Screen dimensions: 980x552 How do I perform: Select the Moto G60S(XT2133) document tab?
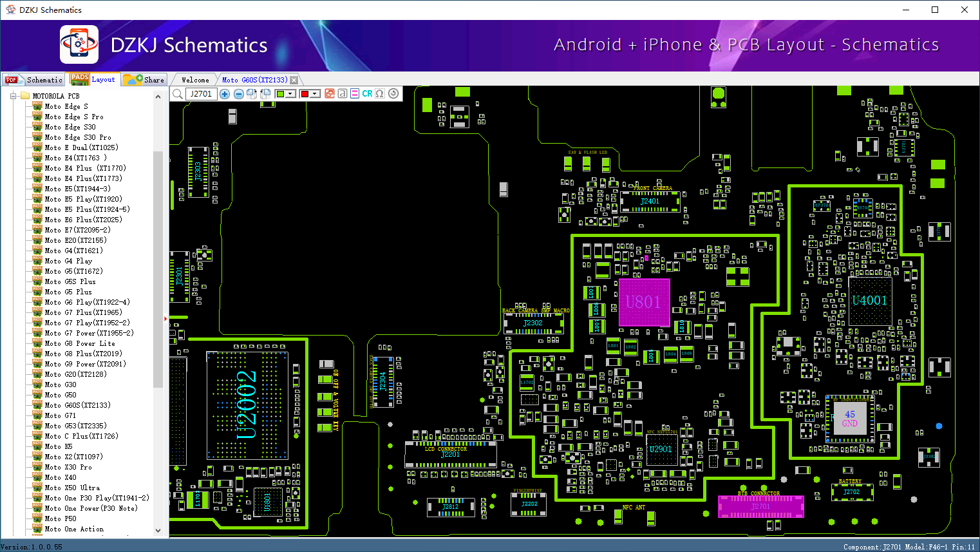click(254, 80)
